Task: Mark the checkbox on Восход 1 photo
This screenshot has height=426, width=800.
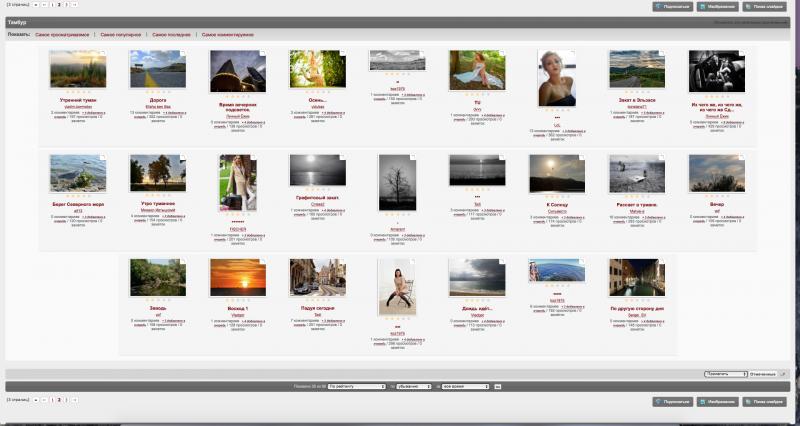Action: pyautogui.click(x=263, y=261)
